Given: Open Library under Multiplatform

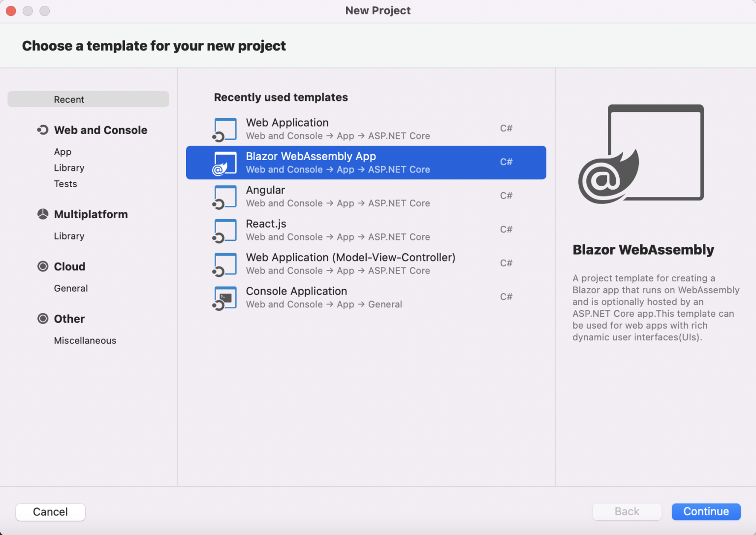Looking at the screenshot, I should [x=69, y=236].
